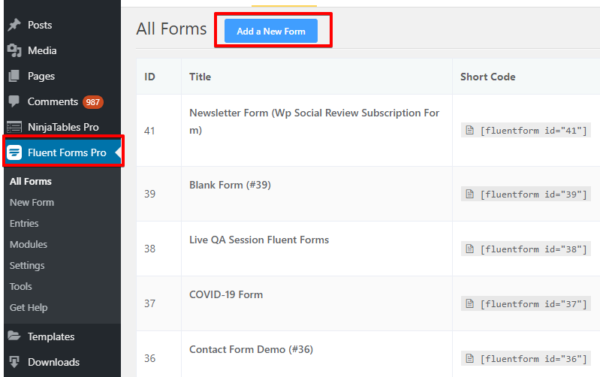Image resolution: width=600 pixels, height=377 pixels.
Task: Open Tools submenu link
Action: tap(21, 287)
